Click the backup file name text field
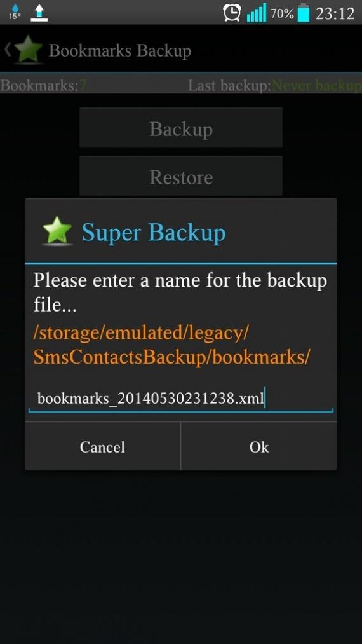The image size is (362, 644). [180, 399]
